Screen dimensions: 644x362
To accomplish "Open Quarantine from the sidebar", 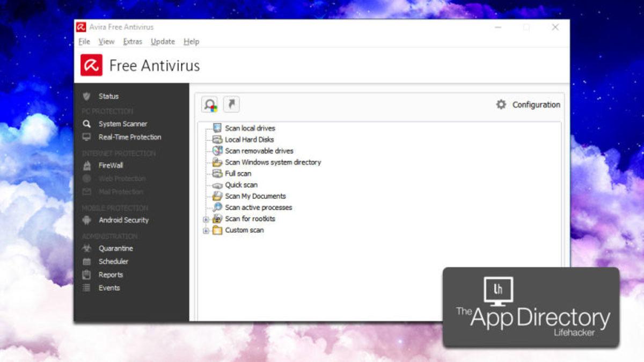I will [x=115, y=248].
